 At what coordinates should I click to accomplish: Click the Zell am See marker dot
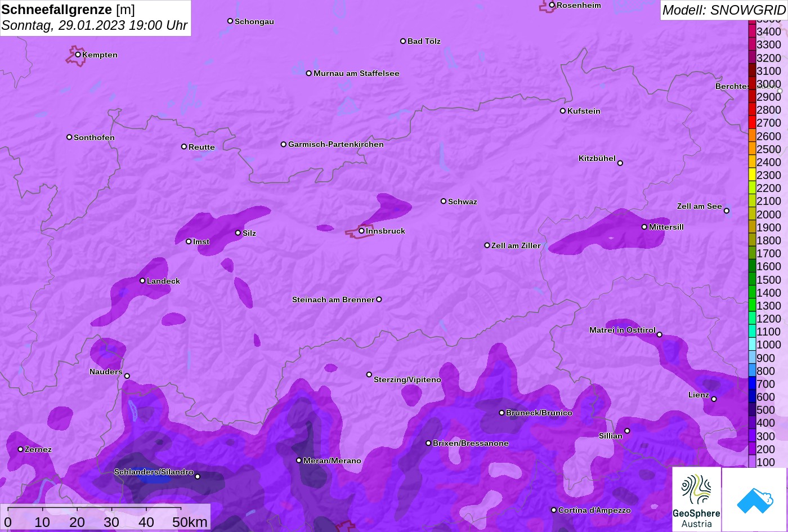coord(727,211)
